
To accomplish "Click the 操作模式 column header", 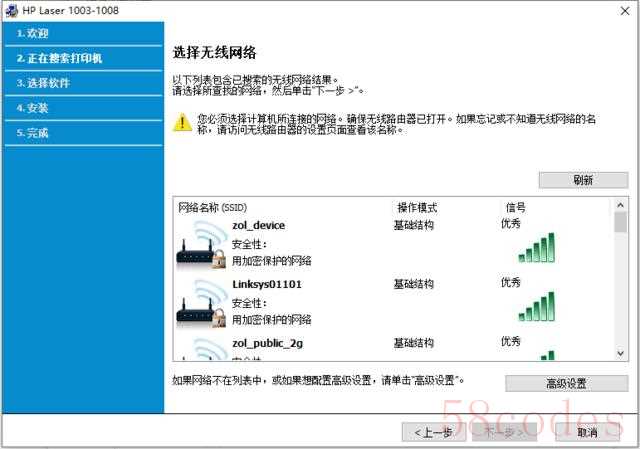I will (x=417, y=208).
